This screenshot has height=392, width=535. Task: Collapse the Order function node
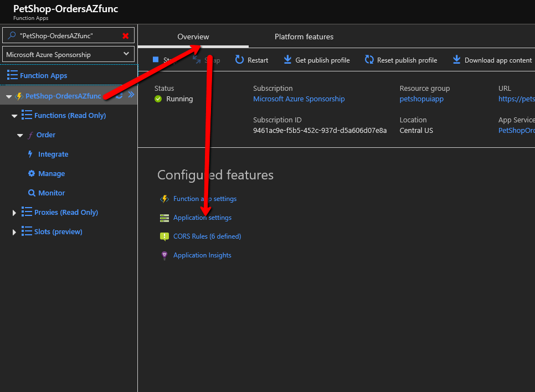pos(20,136)
